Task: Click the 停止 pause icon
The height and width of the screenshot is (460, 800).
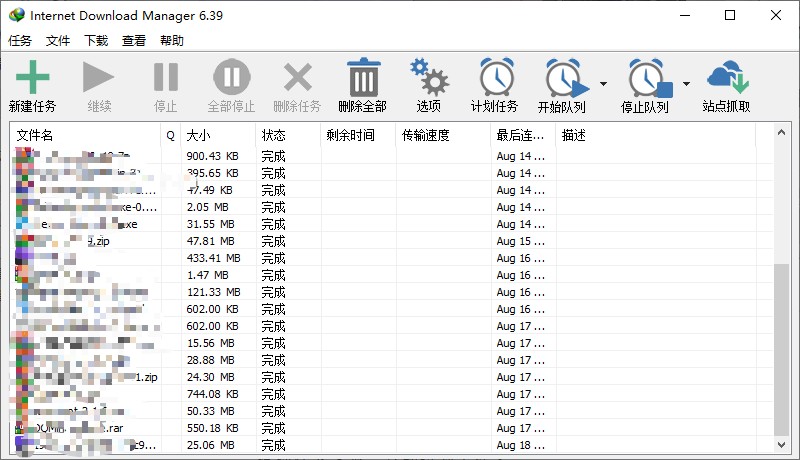Action: coord(166,78)
